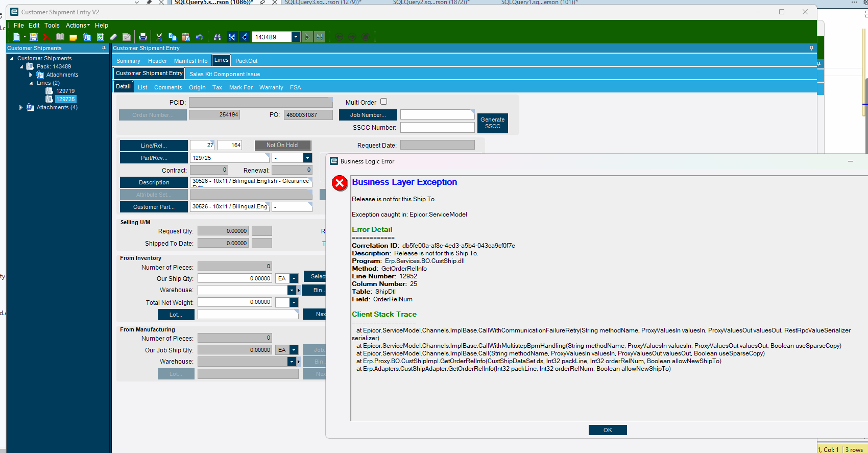The image size is (868, 453).
Task: Open the Warranty sub-tab
Action: coord(271,87)
